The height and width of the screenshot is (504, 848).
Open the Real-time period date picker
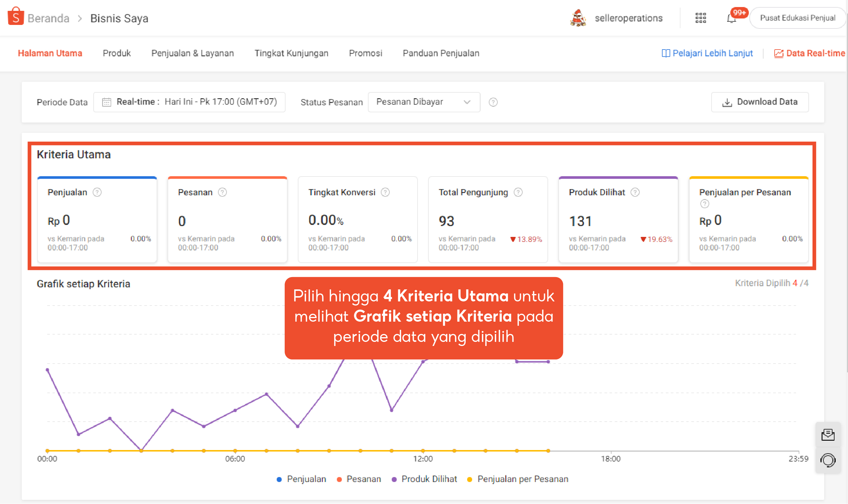coord(189,102)
